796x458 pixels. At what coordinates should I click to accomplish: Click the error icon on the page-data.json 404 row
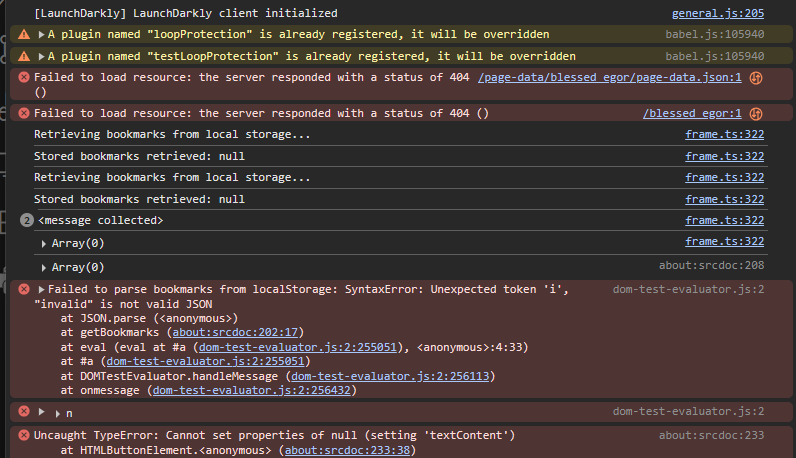click(24, 77)
